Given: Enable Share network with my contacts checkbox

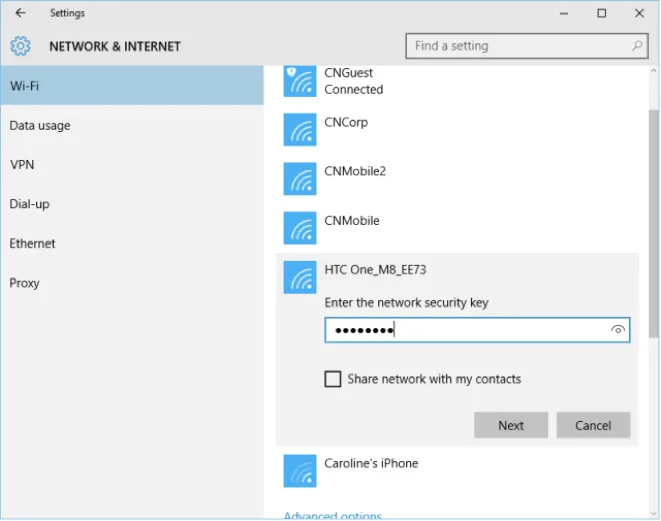Looking at the screenshot, I should coord(333,379).
